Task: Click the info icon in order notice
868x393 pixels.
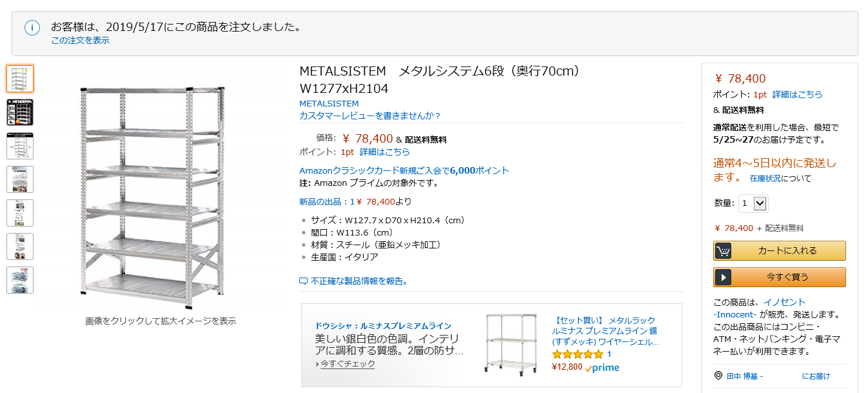Action: pos(32,28)
